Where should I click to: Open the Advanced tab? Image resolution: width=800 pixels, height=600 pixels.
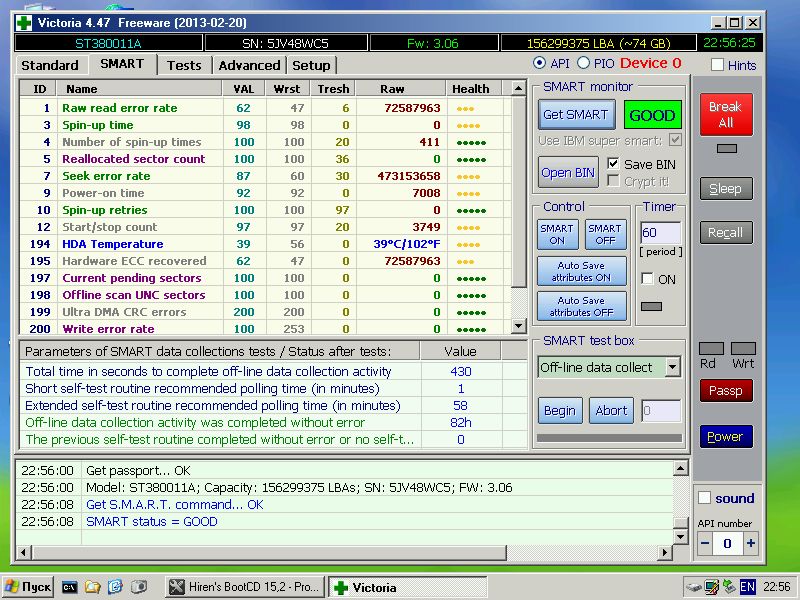click(x=249, y=65)
